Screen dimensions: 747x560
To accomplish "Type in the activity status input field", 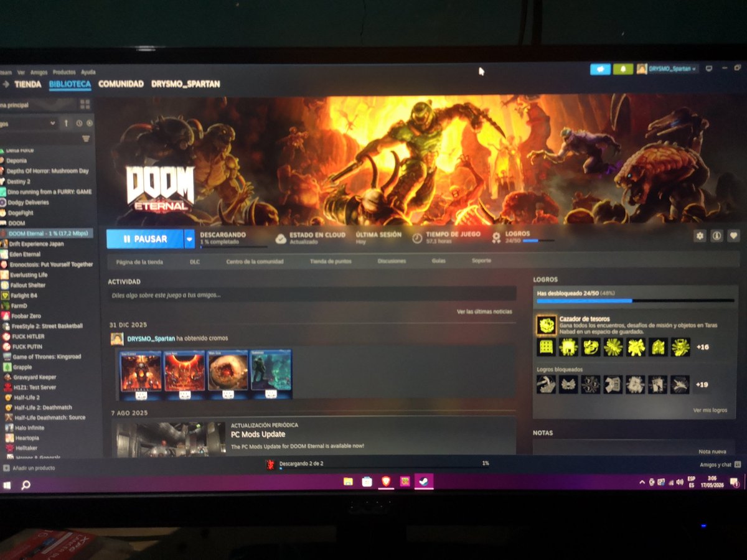I will click(312, 295).
